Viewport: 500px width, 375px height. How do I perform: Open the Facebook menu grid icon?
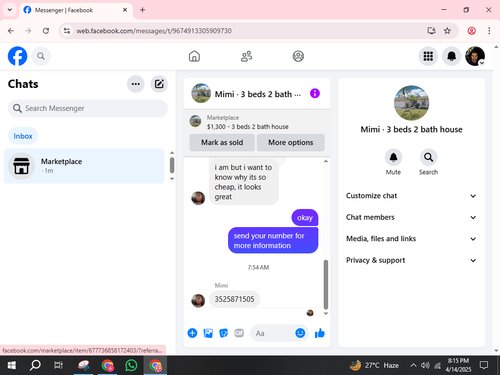coord(428,56)
